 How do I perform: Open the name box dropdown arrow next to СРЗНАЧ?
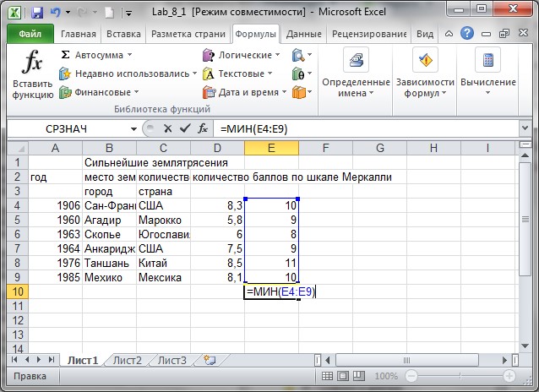[133, 128]
